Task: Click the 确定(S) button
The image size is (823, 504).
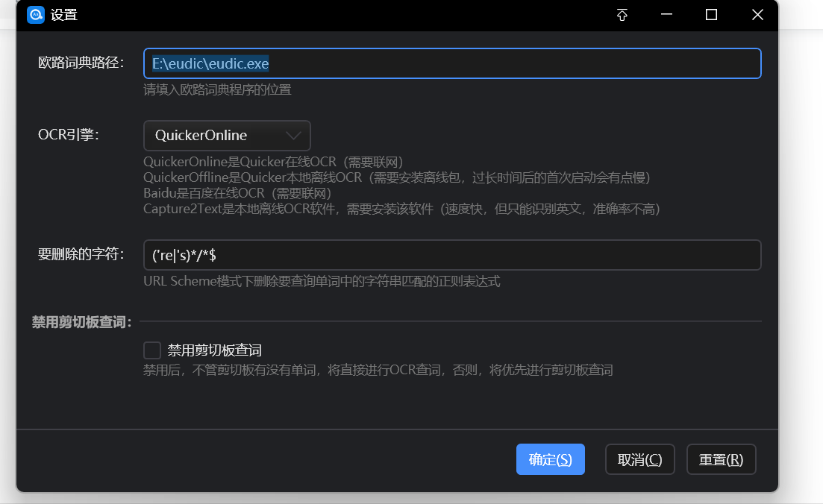Action: 550,459
